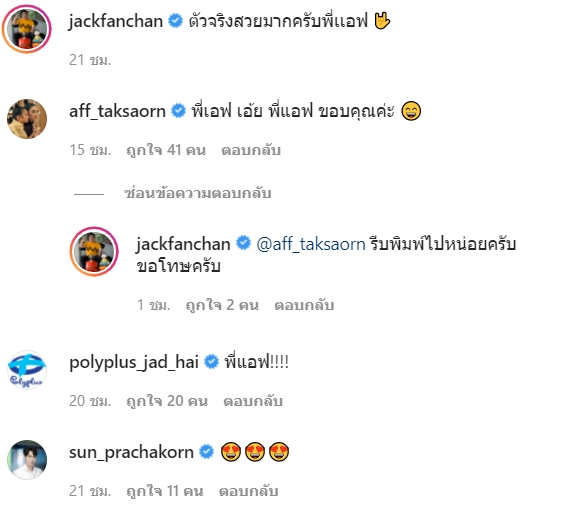
Task: Open jackfanchan's profile picture in the top comment
Action: [x=27, y=29]
